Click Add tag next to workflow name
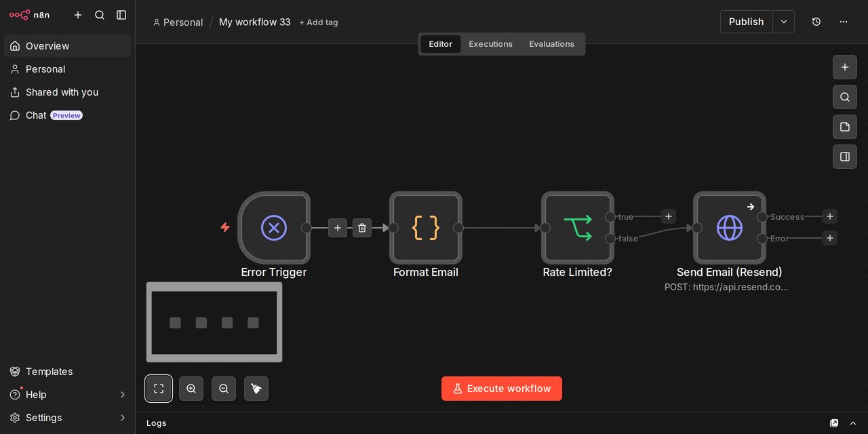 (319, 22)
